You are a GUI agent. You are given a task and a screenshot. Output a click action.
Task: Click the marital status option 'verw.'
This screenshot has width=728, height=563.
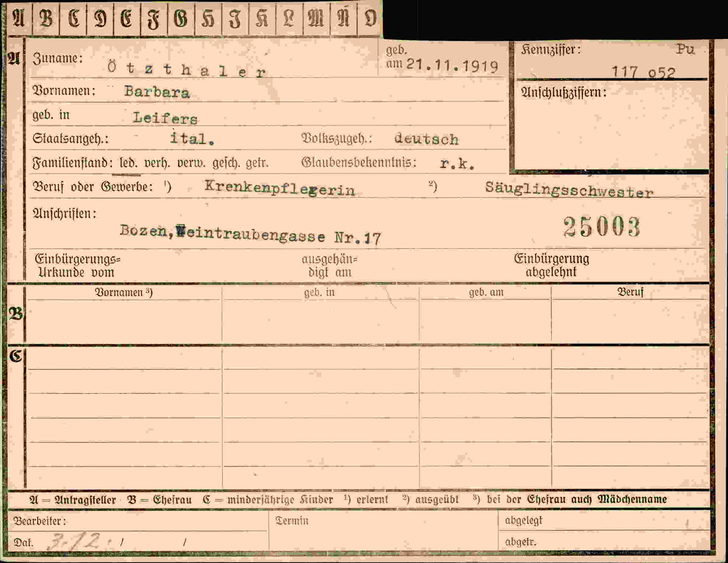tap(192, 163)
